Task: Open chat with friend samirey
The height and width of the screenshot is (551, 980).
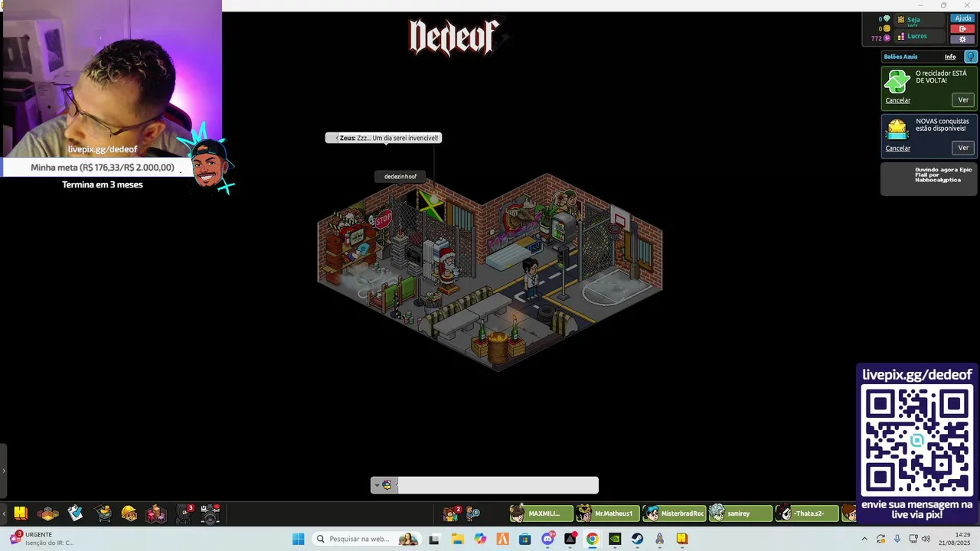Action: (740, 514)
